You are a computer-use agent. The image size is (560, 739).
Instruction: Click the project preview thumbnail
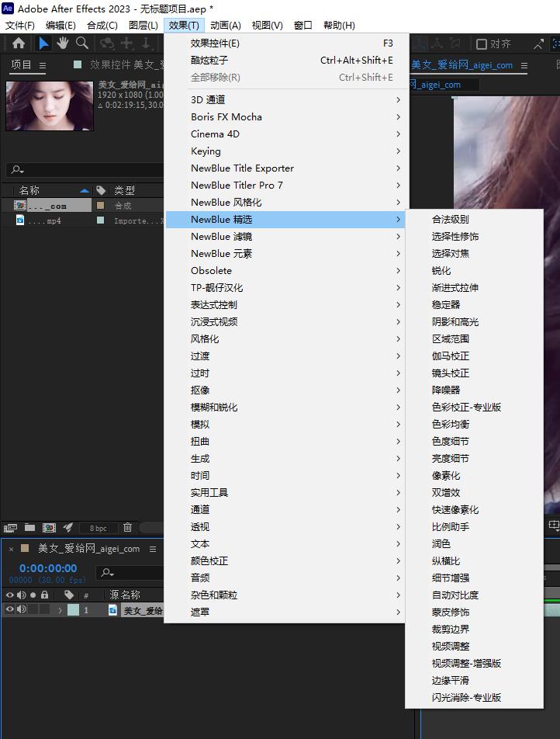(50, 106)
